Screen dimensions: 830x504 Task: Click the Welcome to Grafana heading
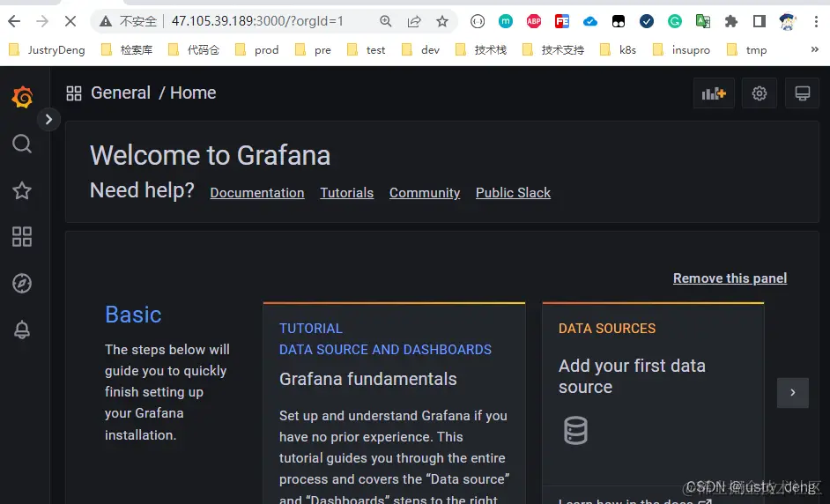211,155
